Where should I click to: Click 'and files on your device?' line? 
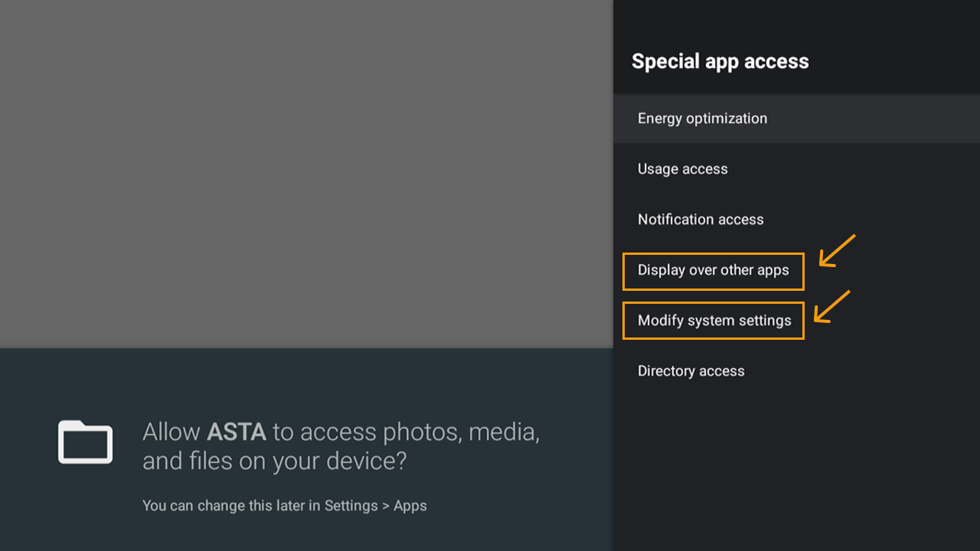(274, 461)
